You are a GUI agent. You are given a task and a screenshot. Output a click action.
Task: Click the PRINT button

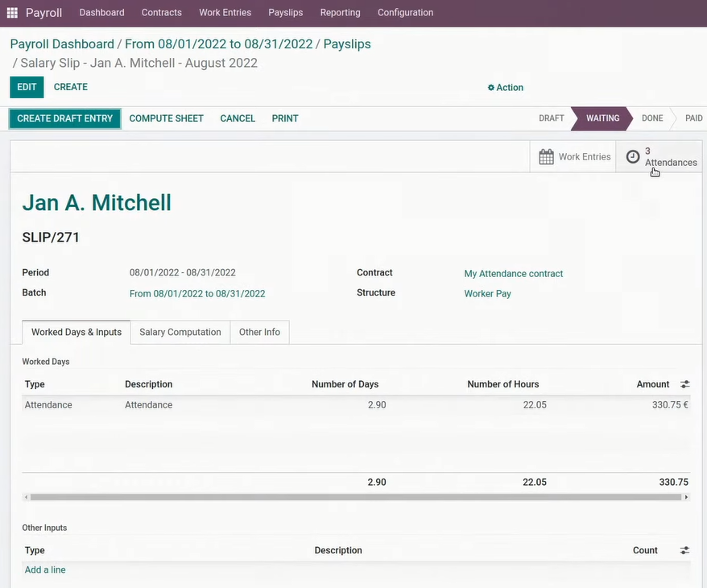(285, 118)
